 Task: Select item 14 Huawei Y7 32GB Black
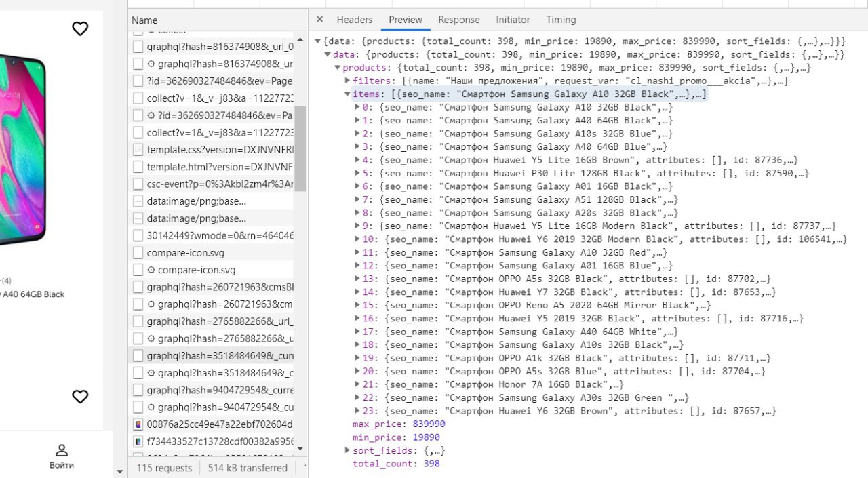tap(570, 292)
